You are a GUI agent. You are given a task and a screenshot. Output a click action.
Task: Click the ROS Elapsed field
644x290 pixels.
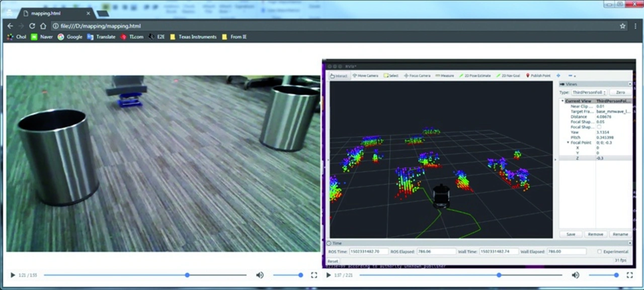(436, 251)
